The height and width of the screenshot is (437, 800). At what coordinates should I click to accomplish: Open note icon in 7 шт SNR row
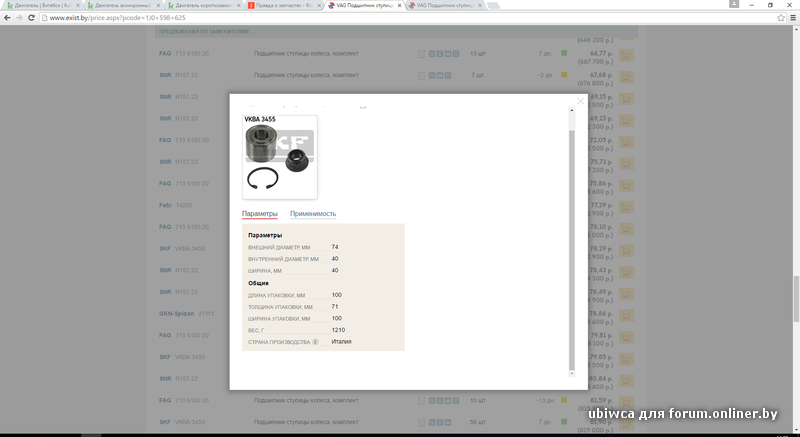(x=421, y=75)
